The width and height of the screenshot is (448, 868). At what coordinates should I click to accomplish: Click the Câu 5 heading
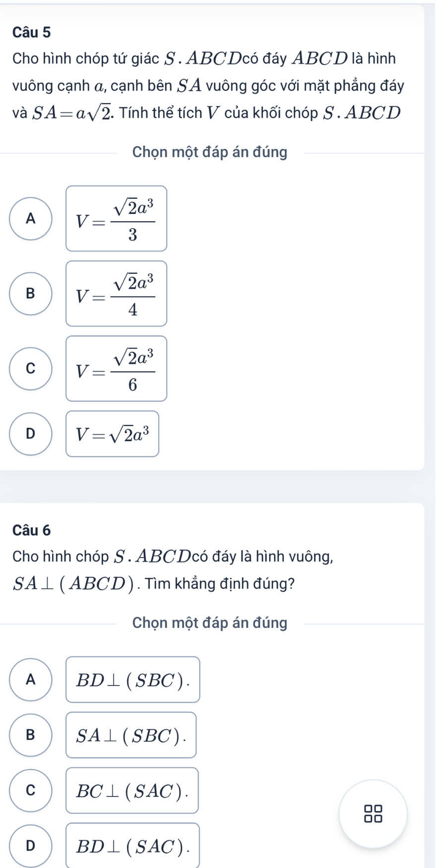tap(32, 32)
